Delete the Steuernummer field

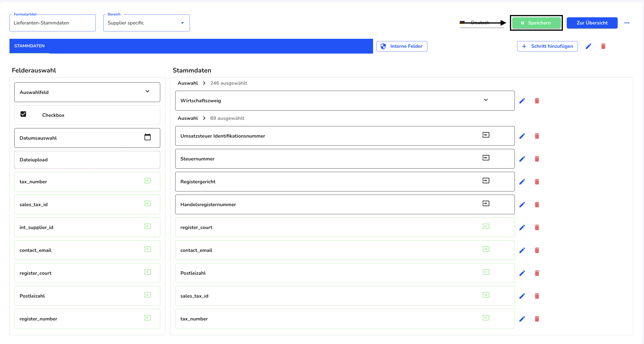pyautogui.click(x=537, y=159)
